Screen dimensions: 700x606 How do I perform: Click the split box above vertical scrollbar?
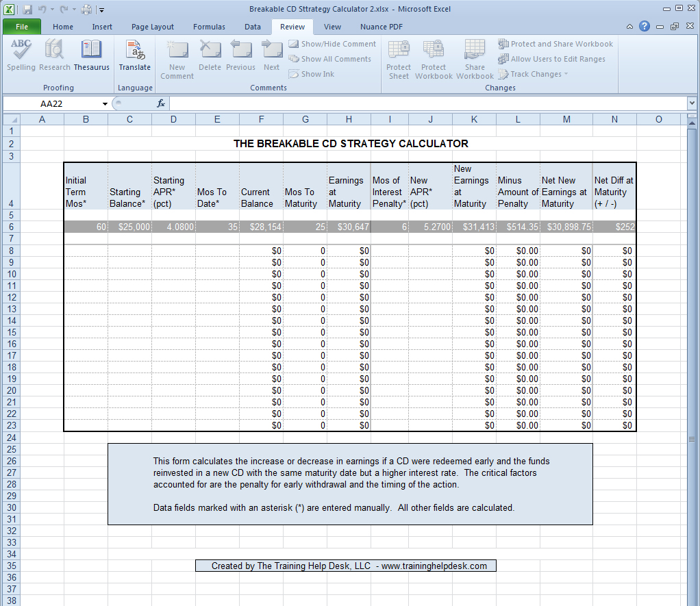pos(692,116)
